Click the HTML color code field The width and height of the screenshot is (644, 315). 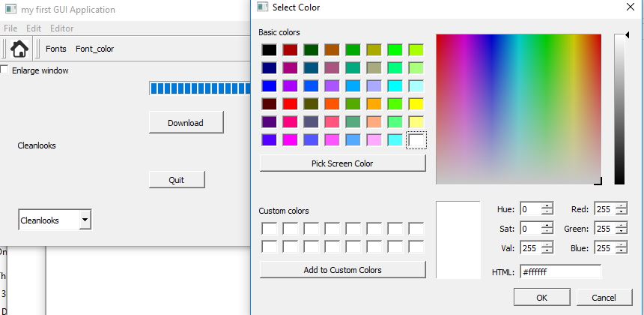coord(561,271)
